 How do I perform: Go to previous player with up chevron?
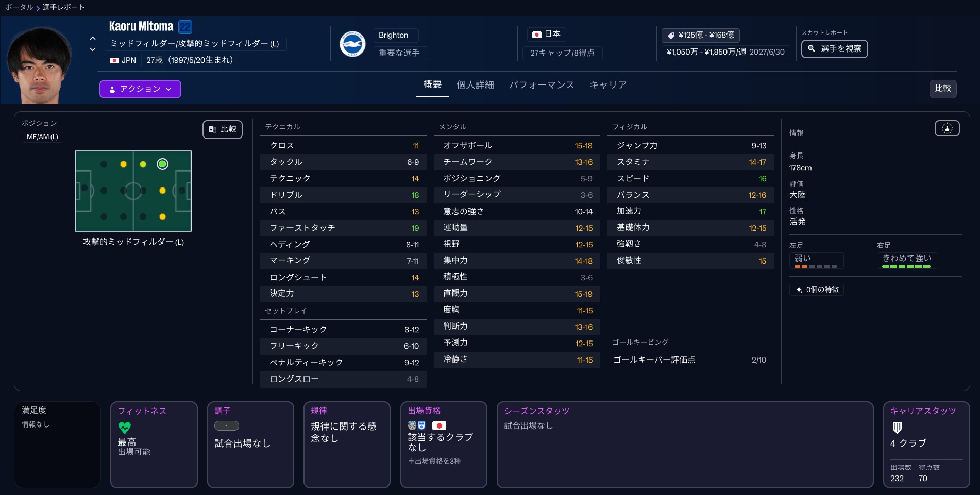point(93,38)
